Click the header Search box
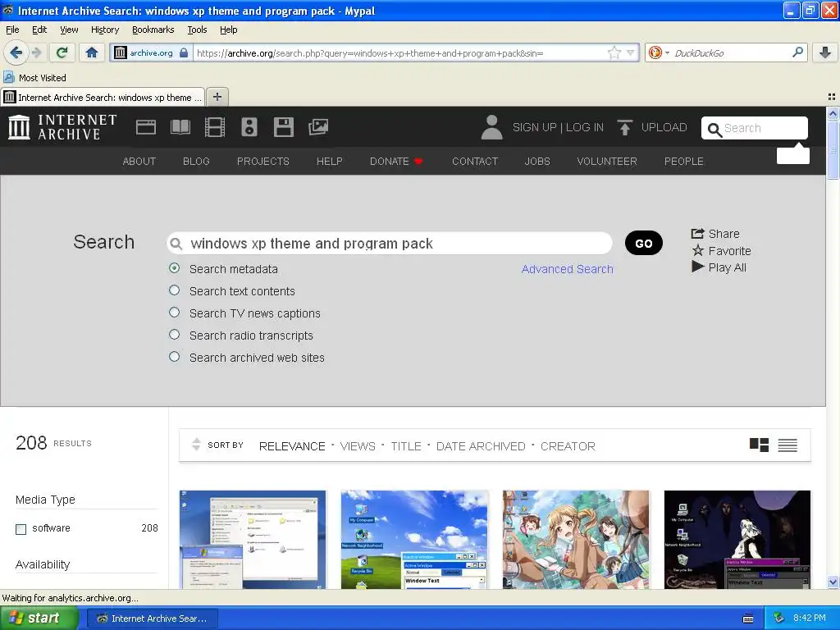 755,128
